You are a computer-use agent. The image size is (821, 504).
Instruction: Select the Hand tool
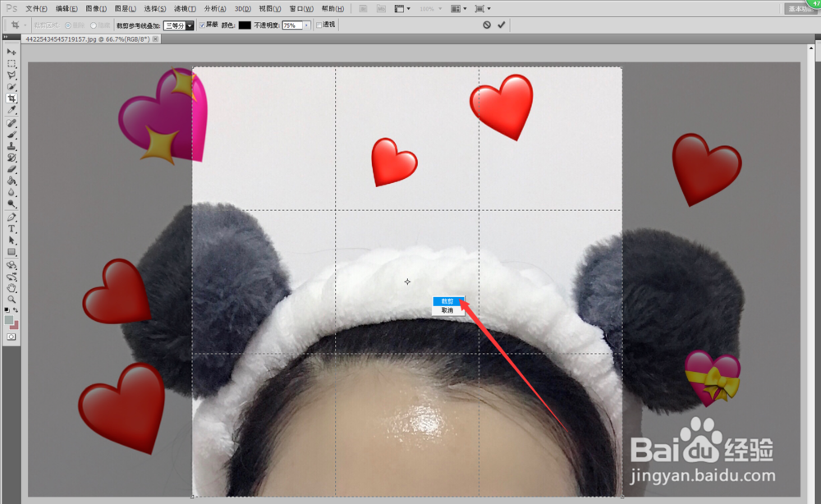click(11, 288)
